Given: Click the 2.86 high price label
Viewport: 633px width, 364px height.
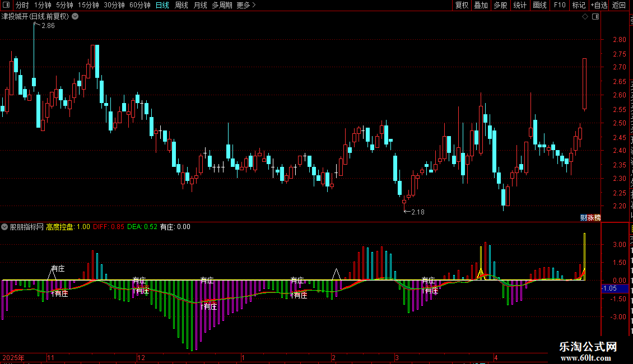Looking at the screenshot, I should [48, 25].
